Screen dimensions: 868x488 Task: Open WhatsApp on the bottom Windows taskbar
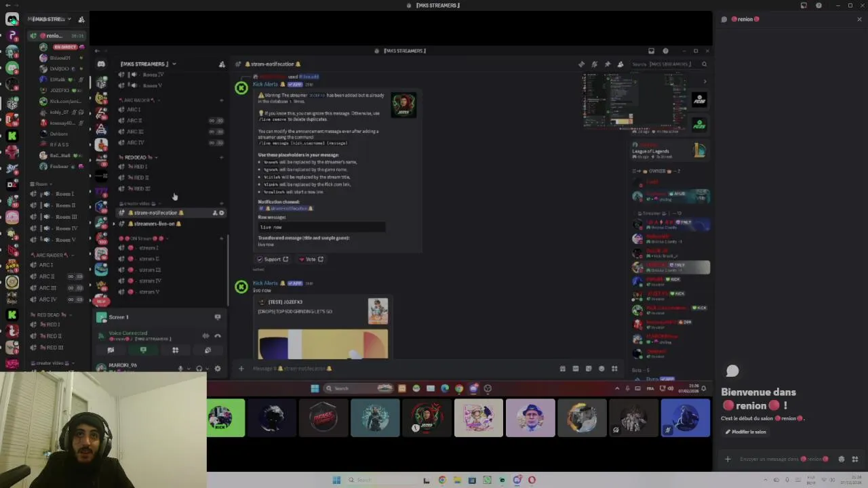click(x=487, y=480)
